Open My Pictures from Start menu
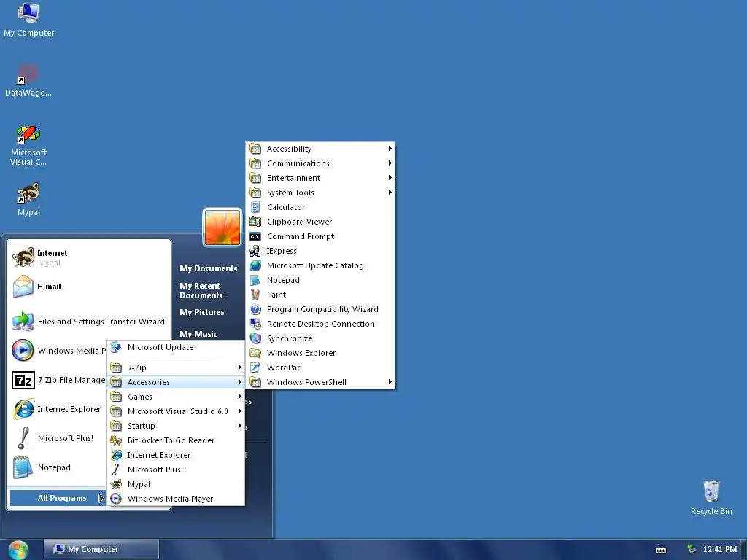This screenshot has width=747, height=560. click(x=202, y=312)
